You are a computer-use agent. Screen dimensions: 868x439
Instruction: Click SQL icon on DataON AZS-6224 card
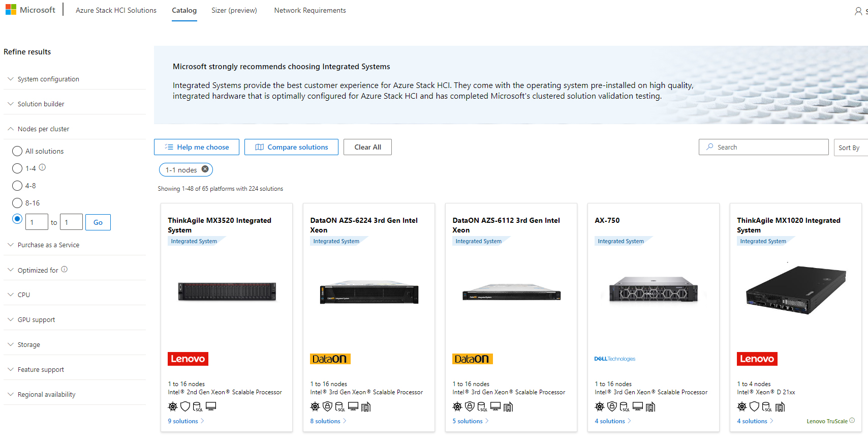tap(339, 406)
